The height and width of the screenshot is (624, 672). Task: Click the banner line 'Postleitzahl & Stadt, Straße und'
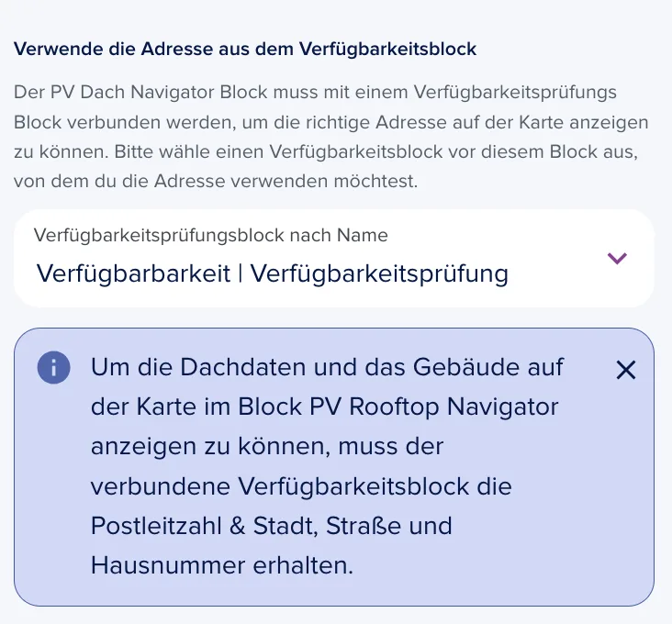click(x=272, y=526)
